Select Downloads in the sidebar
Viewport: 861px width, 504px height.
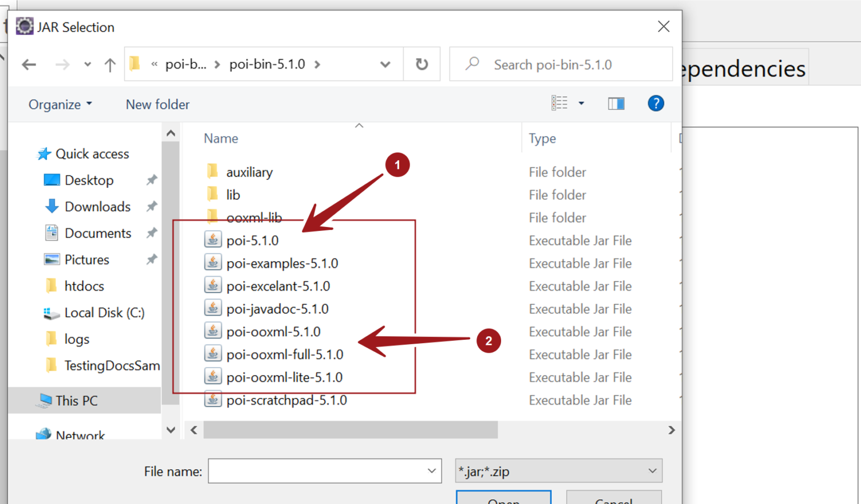pos(98,206)
